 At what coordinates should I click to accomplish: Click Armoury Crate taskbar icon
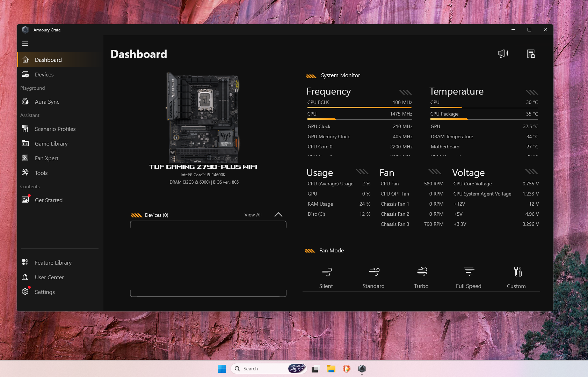point(362,369)
